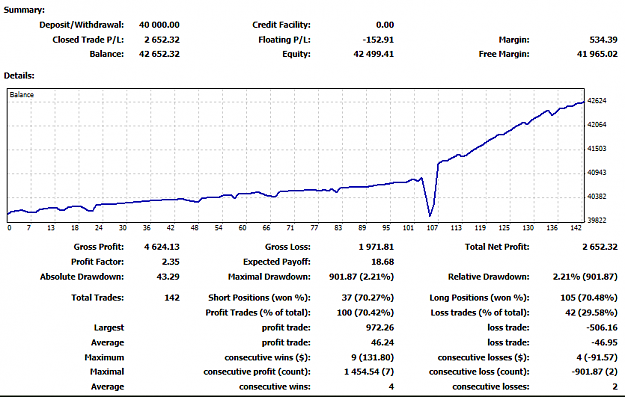
Task: Click the average loss trade value -46.95
Action: 604,342
